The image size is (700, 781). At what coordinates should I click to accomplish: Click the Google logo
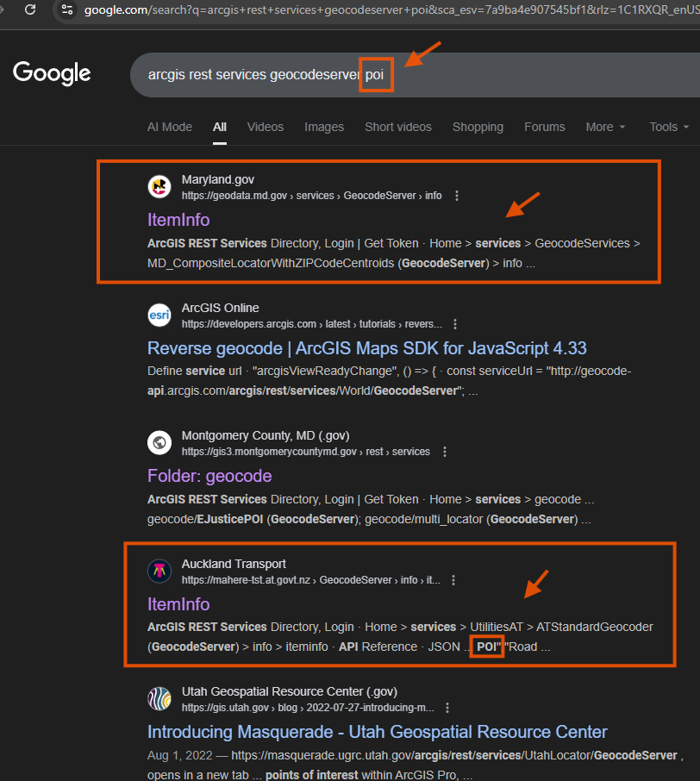click(x=52, y=74)
